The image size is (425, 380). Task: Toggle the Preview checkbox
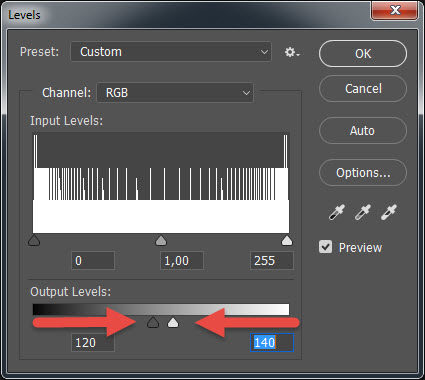tap(325, 247)
